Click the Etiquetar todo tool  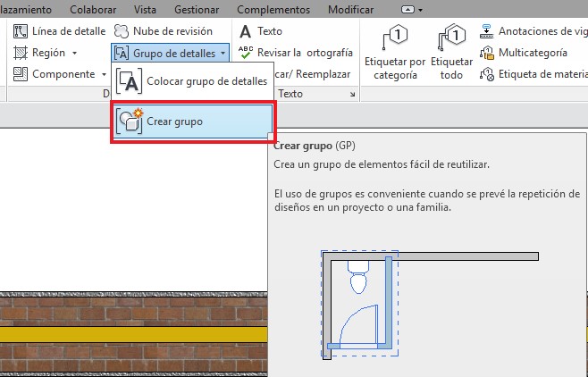tap(452, 52)
